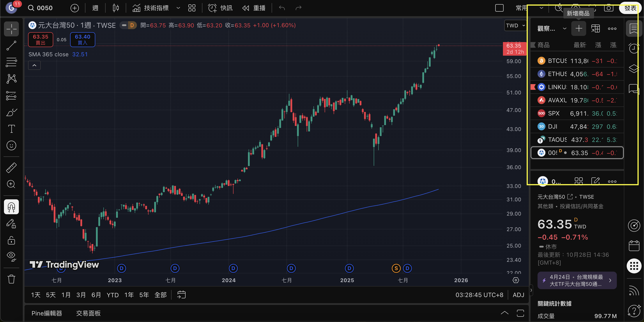Screen dimensions: 644x322
Task: Toggle hide all drawings eye icon
Action: point(11,256)
